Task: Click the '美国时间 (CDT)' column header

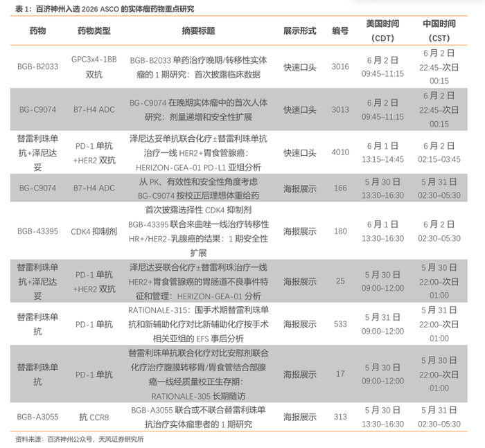Action: tap(382, 30)
